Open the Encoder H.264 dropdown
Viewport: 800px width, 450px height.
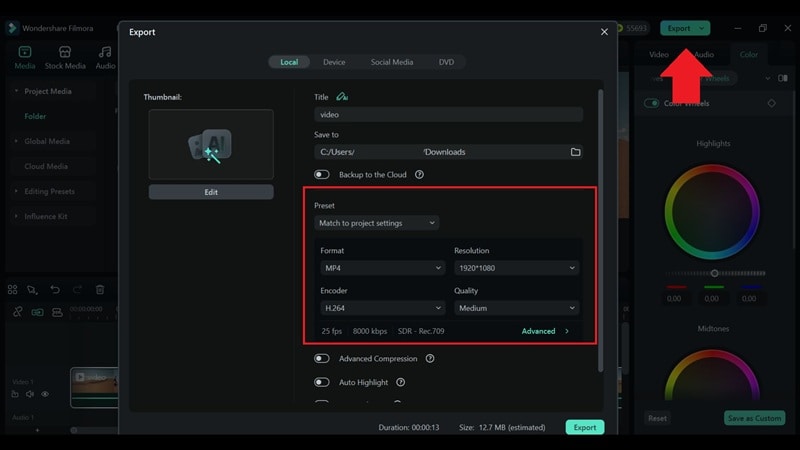coord(383,308)
